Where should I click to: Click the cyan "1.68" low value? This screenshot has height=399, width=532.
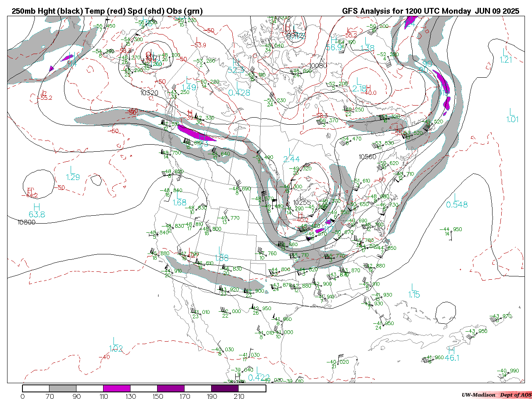click(x=180, y=202)
